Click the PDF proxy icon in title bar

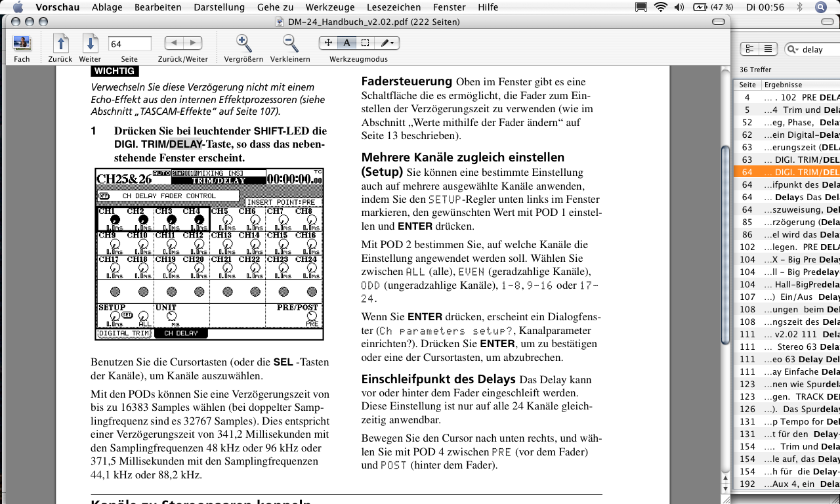tap(281, 22)
